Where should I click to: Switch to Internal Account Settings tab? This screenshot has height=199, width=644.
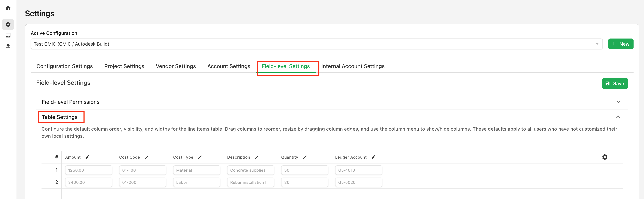pyautogui.click(x=353, y=66)
